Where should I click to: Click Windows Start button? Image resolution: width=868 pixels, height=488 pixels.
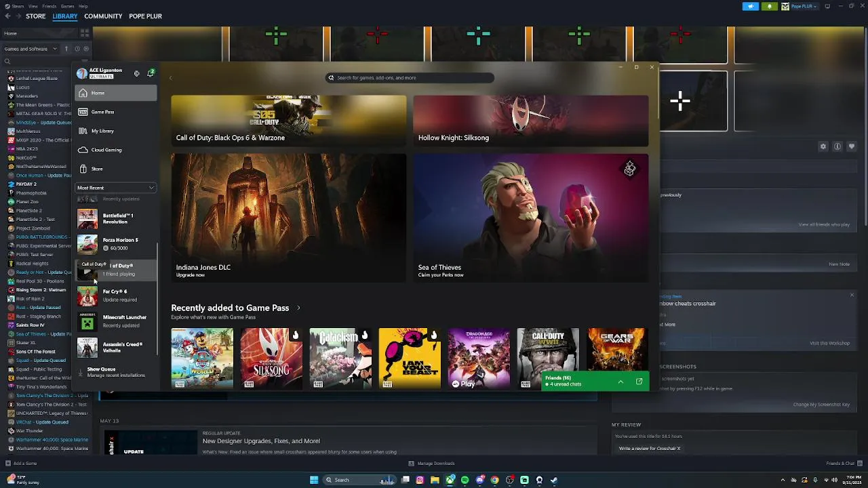314,480
